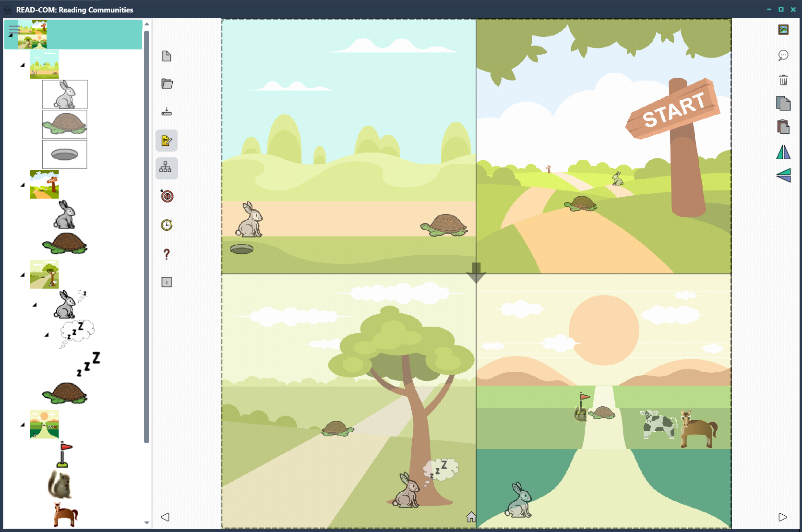802x532 pixels.
Task: Click the tree panel scroll-down arrow
Action: click(147, 523)
